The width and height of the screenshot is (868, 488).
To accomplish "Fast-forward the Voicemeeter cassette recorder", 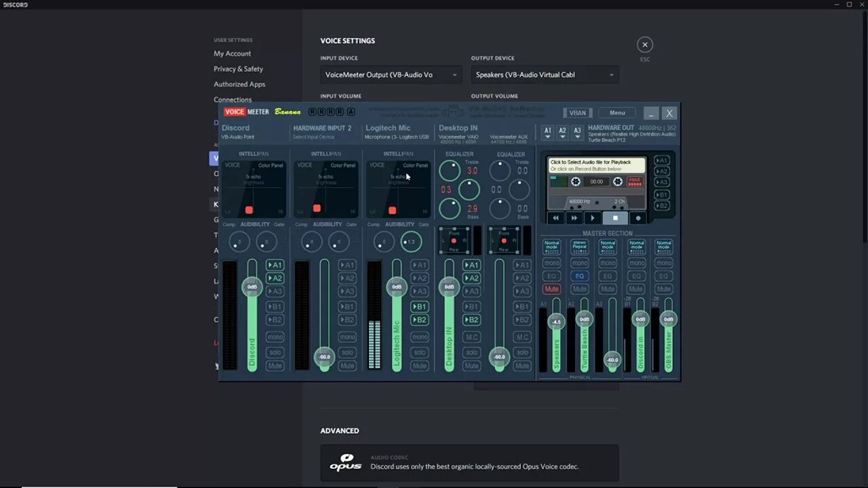I will [x=574, y=218].
